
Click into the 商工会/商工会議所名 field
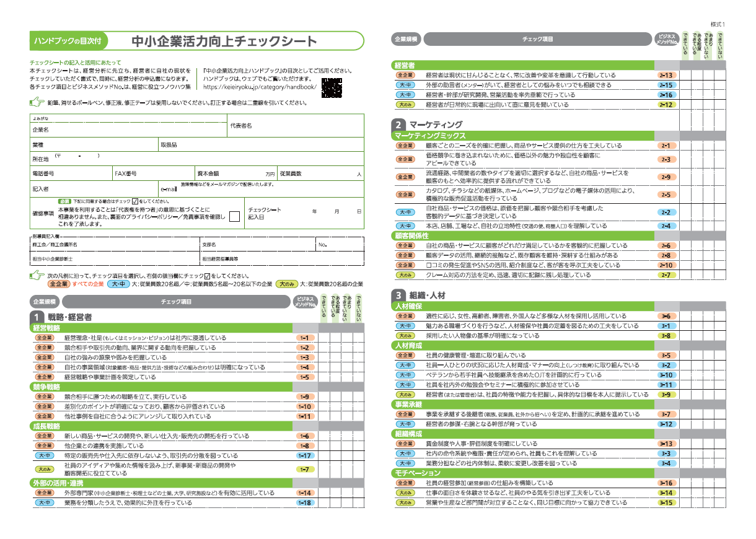[x=115, y=245]
